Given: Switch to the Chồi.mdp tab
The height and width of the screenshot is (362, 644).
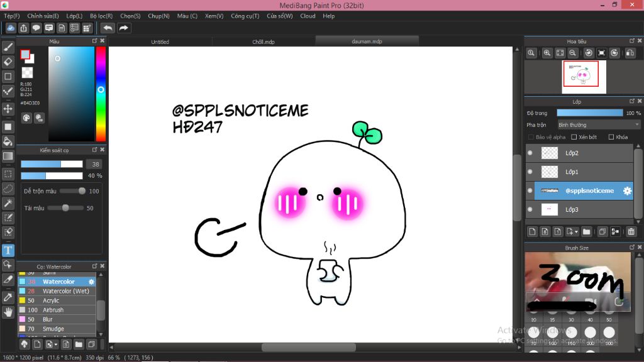Looking at the screenshot, I should point(264,41).
